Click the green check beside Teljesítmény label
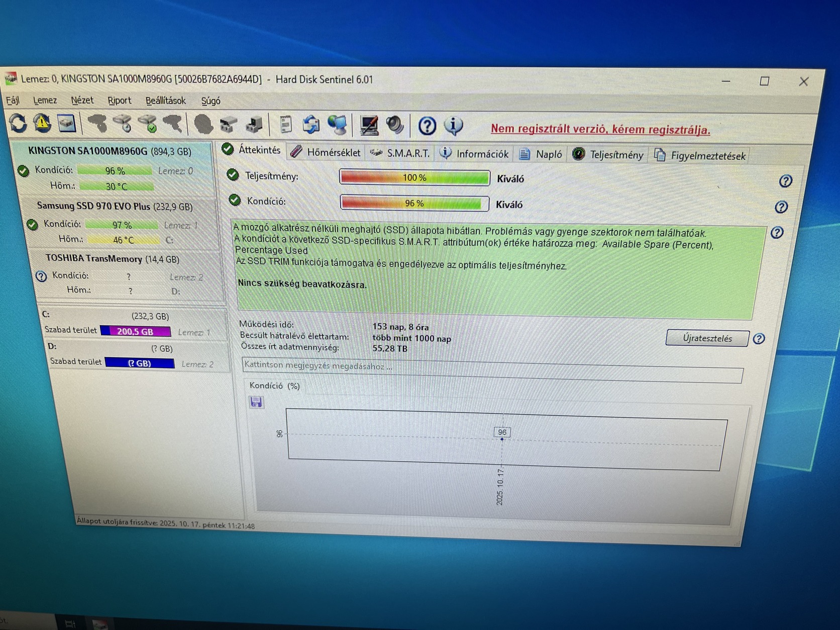 [233, 175]
